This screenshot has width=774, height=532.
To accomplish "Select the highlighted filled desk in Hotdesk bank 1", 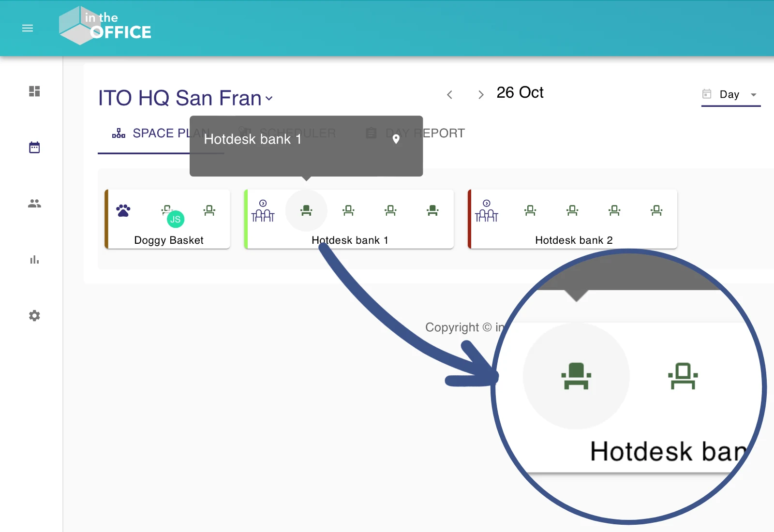I will [x=306, y=210].
